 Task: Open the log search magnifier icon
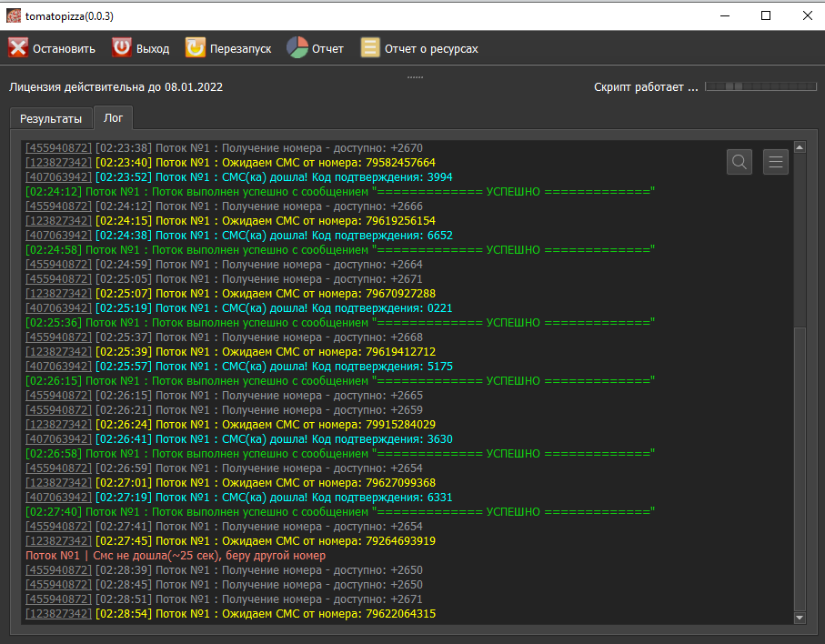click(x=739, y=162)
